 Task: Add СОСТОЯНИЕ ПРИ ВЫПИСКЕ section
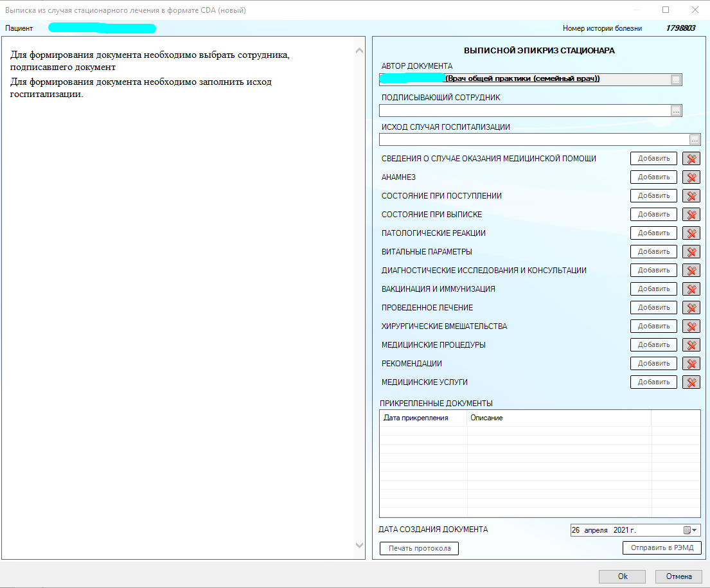tap(653, 214)
